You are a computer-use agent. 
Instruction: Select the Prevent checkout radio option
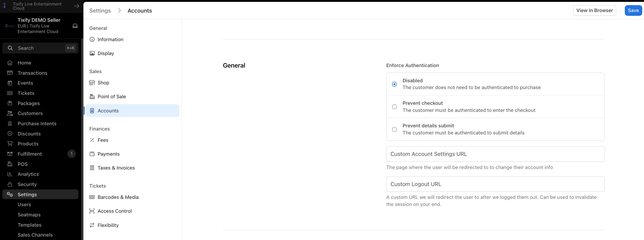tap(394, 107)
